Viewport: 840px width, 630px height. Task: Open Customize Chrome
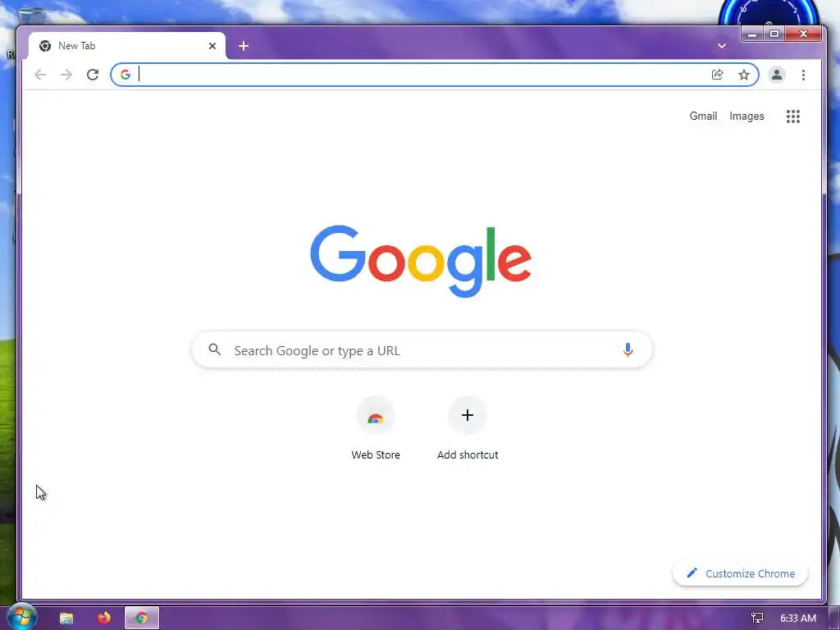[740, 573]
